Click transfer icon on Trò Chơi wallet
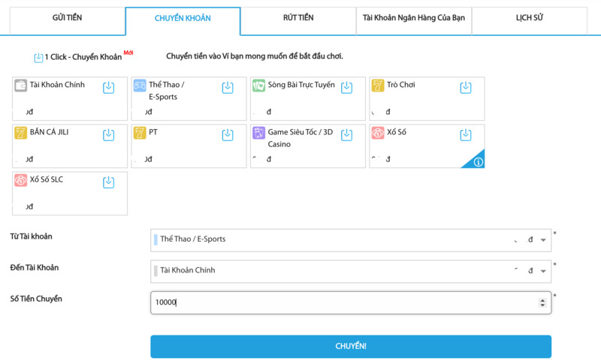The width and height of the screenshot is (601, 364). click(x=465, y=88)
